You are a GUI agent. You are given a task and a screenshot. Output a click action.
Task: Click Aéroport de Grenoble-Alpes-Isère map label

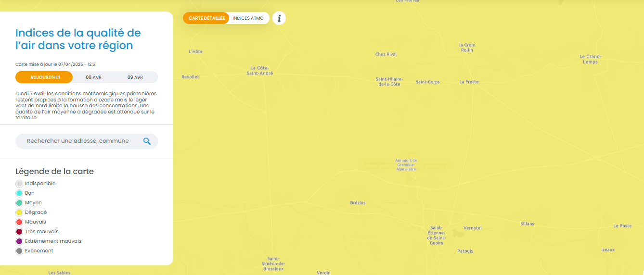[406, 165]
